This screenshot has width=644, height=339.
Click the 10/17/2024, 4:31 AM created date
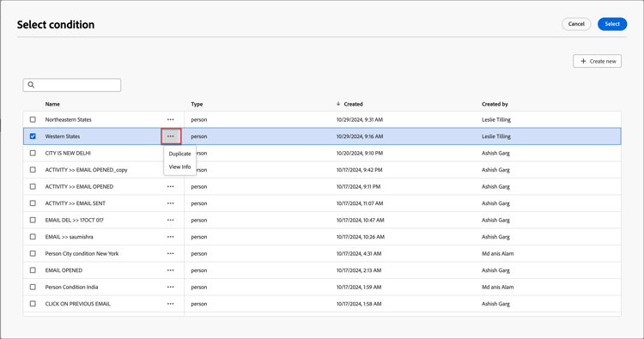[x=359, y=254]
